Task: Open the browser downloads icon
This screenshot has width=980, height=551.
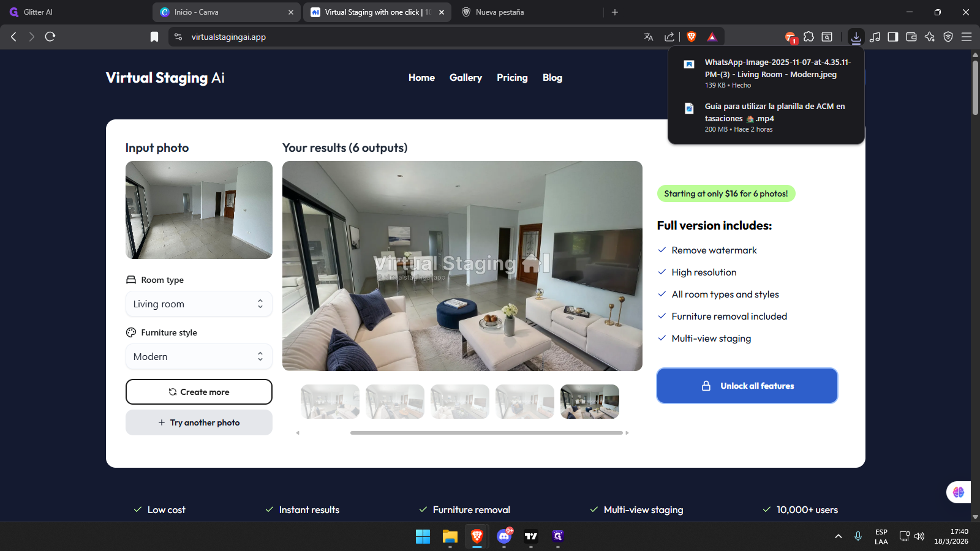Action: click(856, 37)
